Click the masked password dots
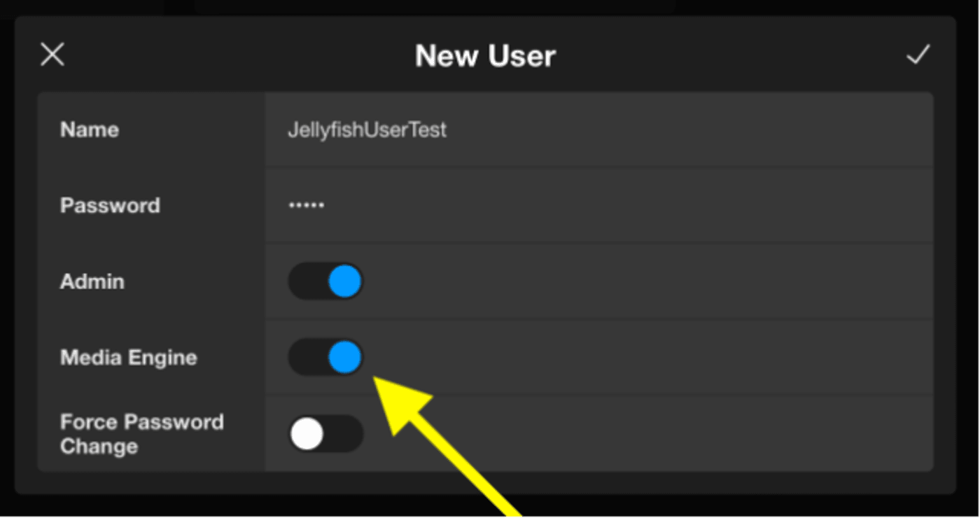Image resolution: width=980 pixels, height=518 pixels. (306, 206)
